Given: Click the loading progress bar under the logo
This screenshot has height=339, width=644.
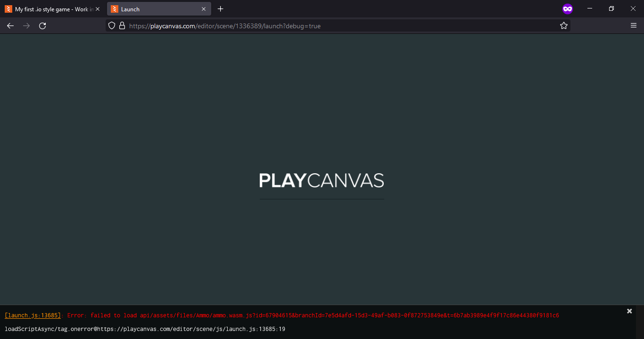Looking at the screenshot, I should (x=322, y=199).
